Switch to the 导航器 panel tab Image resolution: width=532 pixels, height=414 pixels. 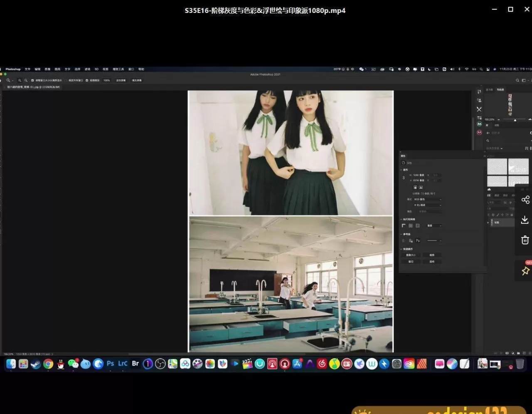[x=500, y=89]
